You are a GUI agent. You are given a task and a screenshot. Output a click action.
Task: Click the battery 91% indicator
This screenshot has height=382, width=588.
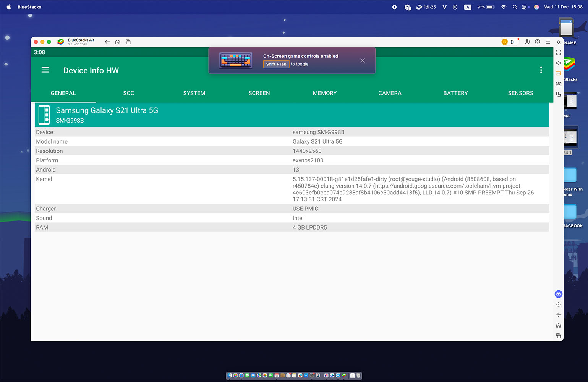click(486, 7)
